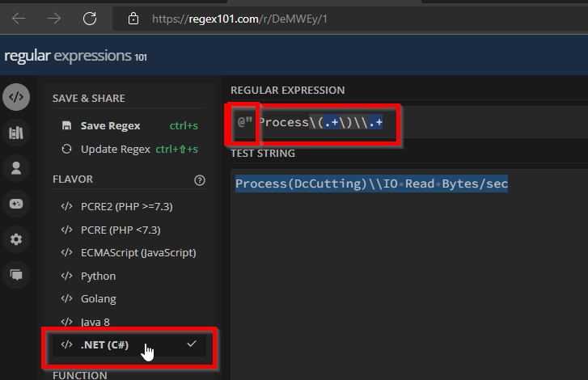Click the FLAVOR section heading

[73, 179]
